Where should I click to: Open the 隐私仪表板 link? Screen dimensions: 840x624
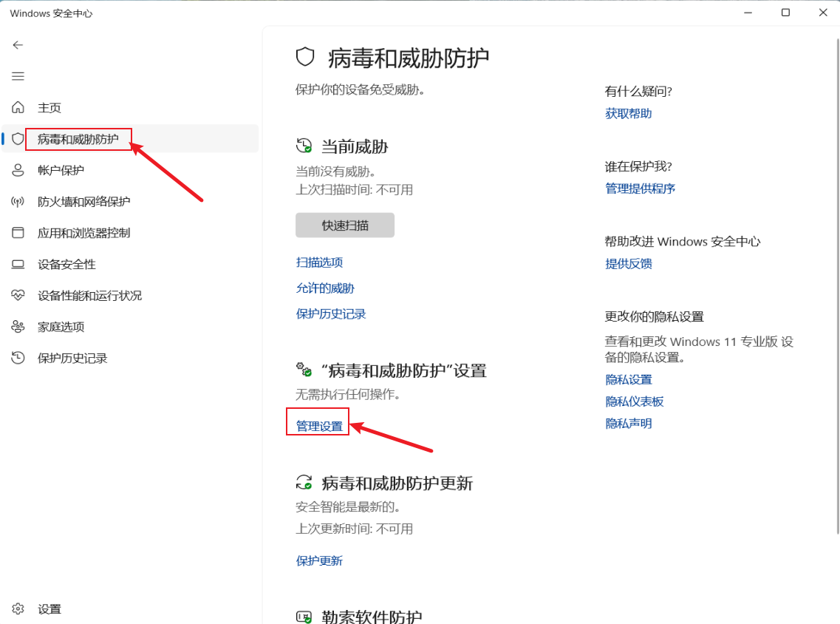point(635,401)
